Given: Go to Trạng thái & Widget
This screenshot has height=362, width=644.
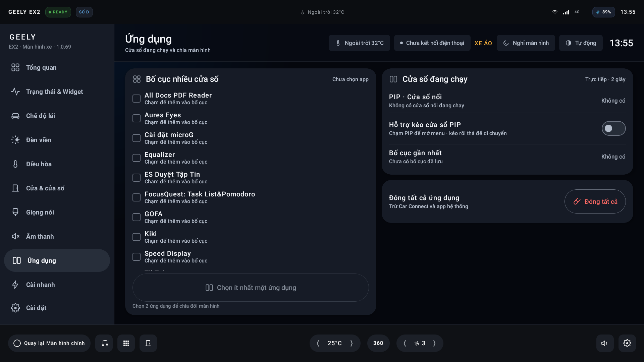Looking at the screenshot, I should tap(57, 92).
